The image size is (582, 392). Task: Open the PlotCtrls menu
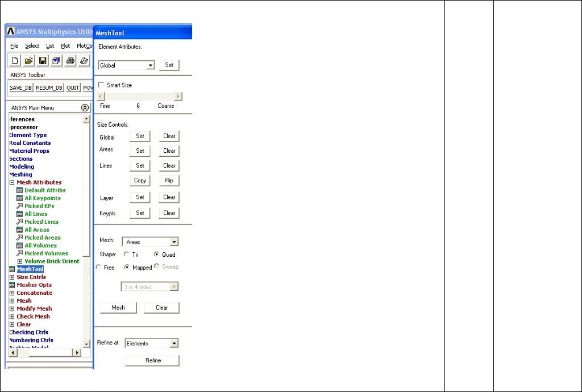[x=85, y=46]
